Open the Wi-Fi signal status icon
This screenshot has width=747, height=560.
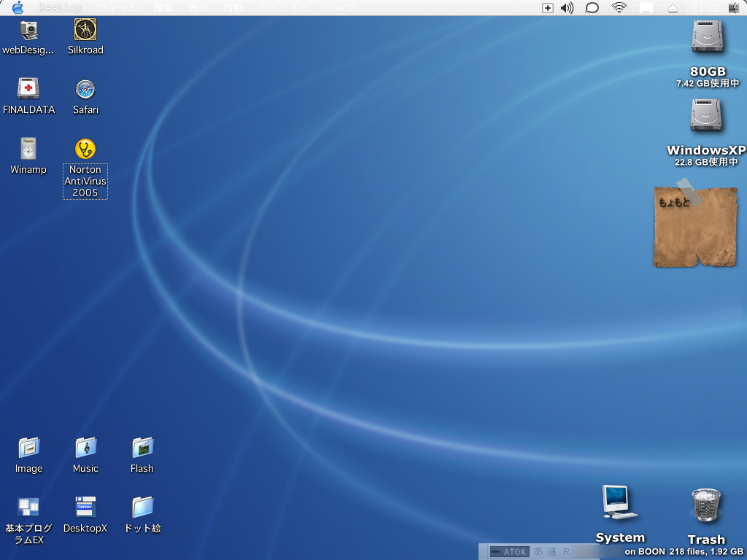[619, 7]
